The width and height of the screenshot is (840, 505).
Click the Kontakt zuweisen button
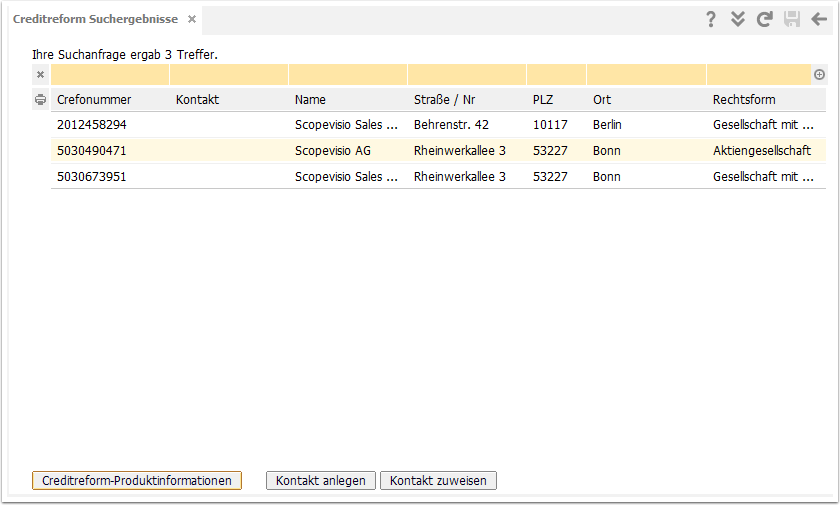(x=438, y=480)
